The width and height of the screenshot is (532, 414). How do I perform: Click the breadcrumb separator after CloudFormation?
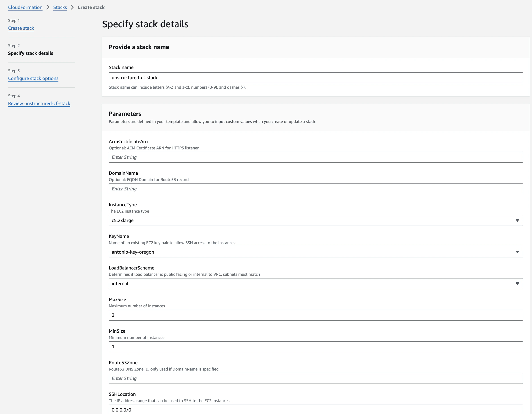48,7
